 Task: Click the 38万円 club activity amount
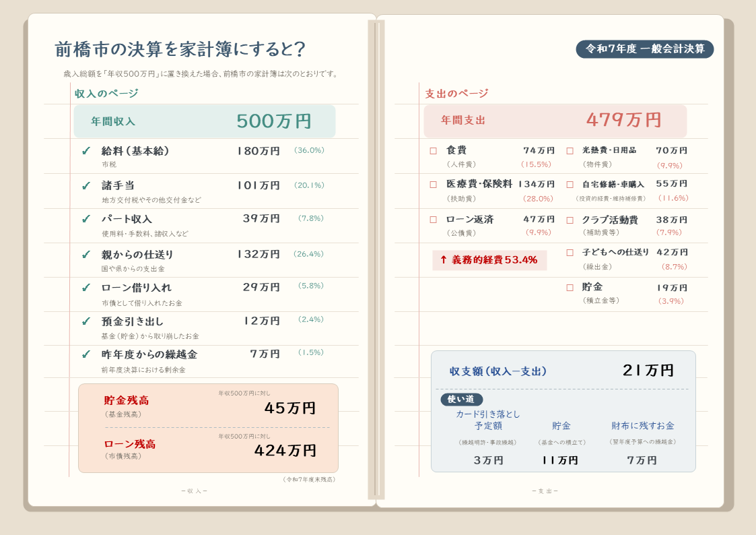coord(672,220)
